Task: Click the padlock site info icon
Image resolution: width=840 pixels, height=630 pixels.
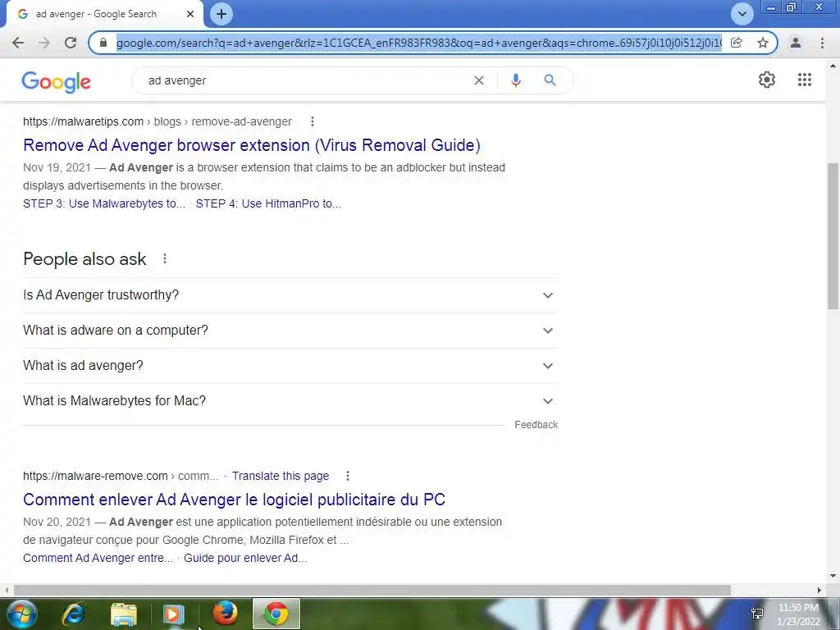Action: coord(103,43)
